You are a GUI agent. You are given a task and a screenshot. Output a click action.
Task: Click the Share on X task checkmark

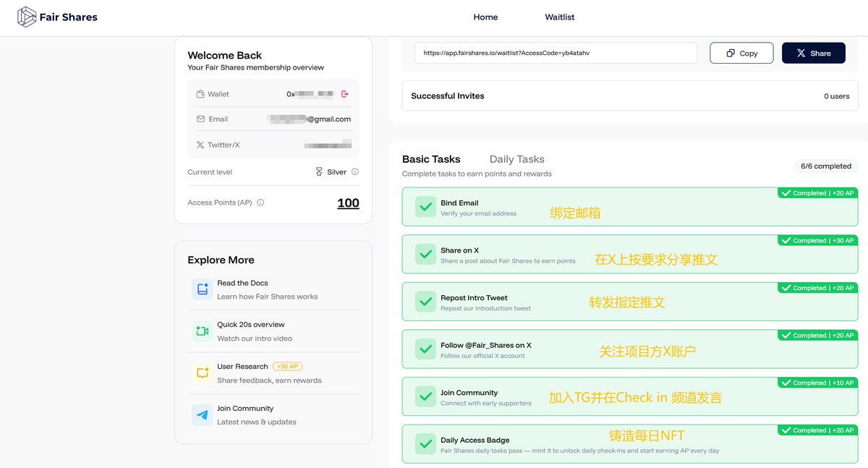coord(425,255)
